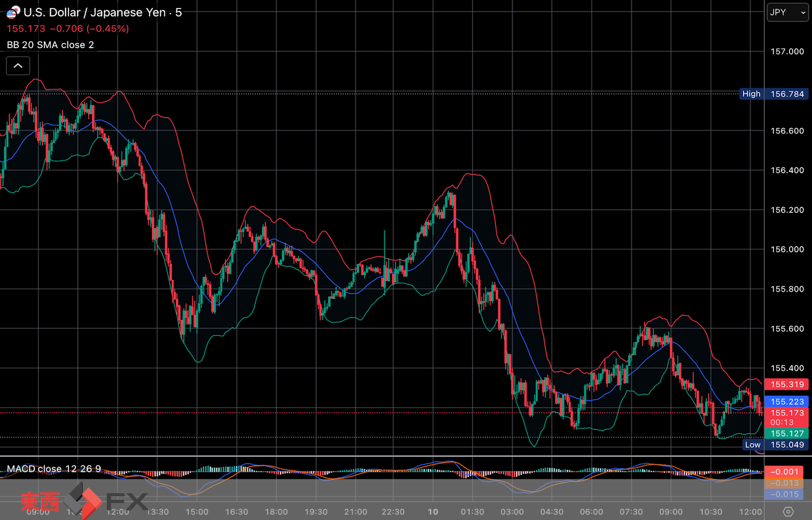Click the red upper band label 155.319

[x=786, y=384]
